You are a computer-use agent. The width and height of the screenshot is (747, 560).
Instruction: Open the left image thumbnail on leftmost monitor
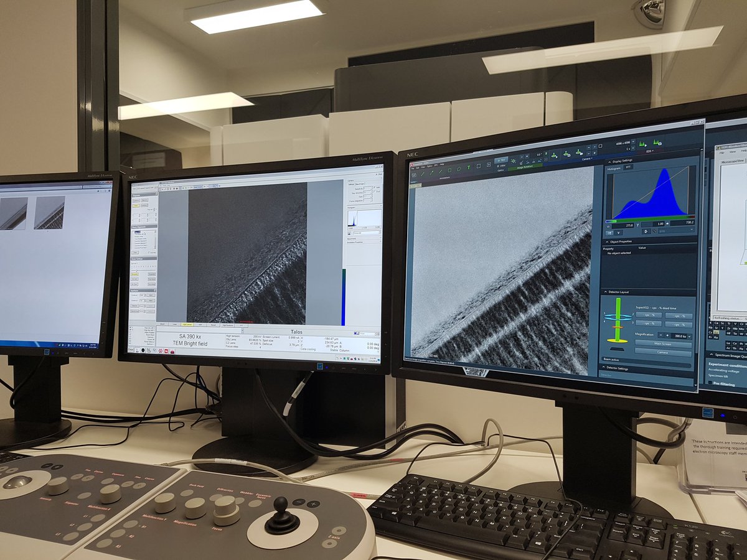pos(14,213)
